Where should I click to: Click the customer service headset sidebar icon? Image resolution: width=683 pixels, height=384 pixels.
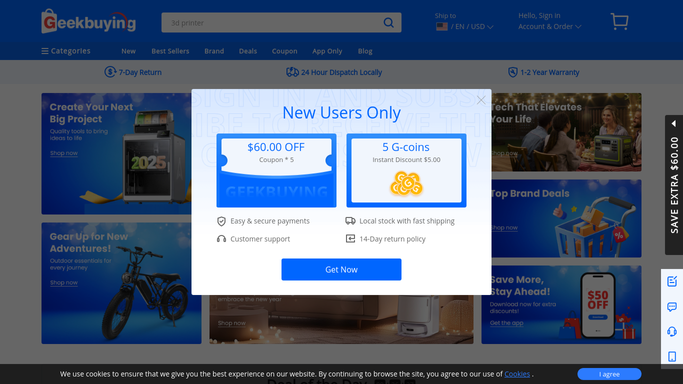click(672, 332)
